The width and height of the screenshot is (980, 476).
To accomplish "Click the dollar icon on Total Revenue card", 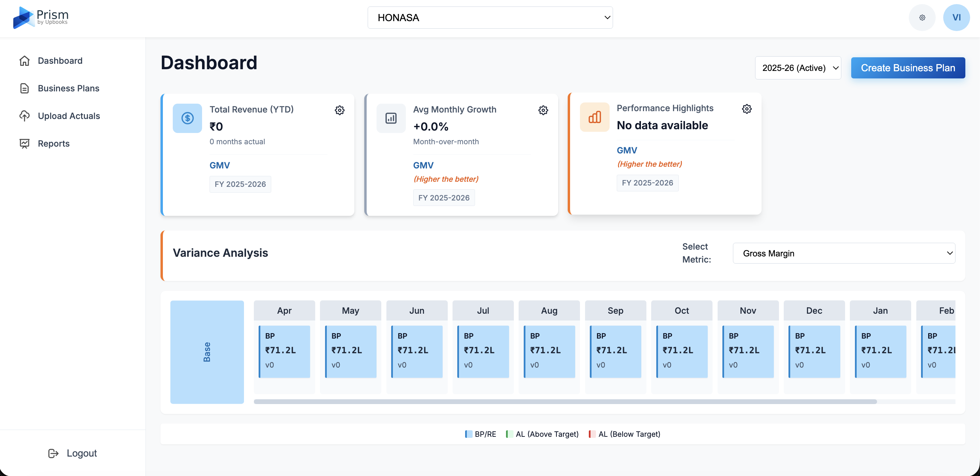I will [187, 118].
